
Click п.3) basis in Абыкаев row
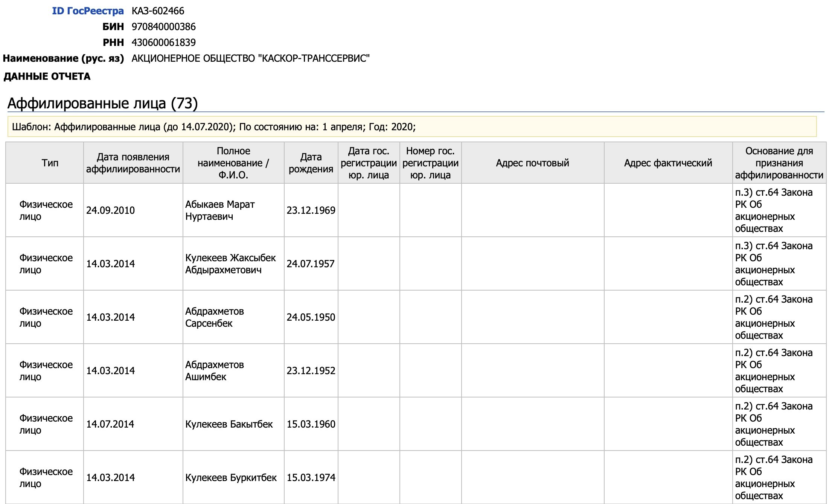[774, 210]
